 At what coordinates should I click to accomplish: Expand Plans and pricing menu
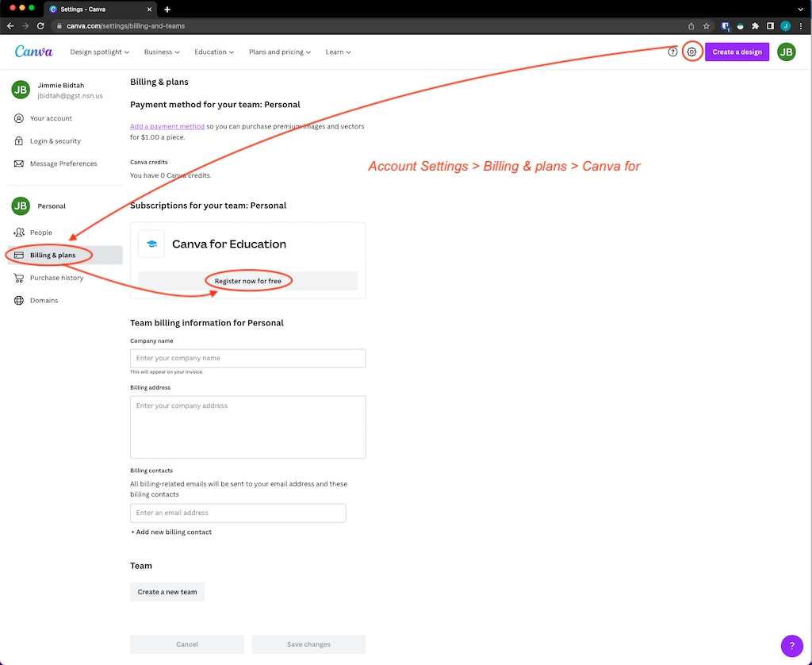tap(280, 52)
